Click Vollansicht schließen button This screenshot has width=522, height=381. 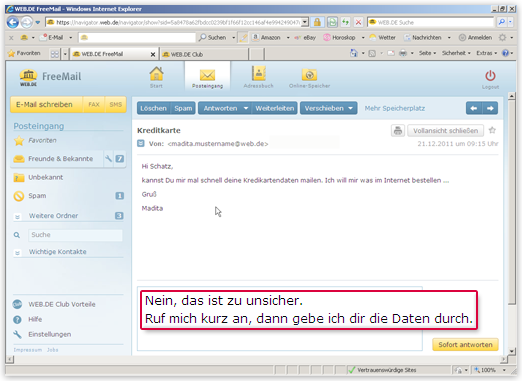[x=445, y=131]
